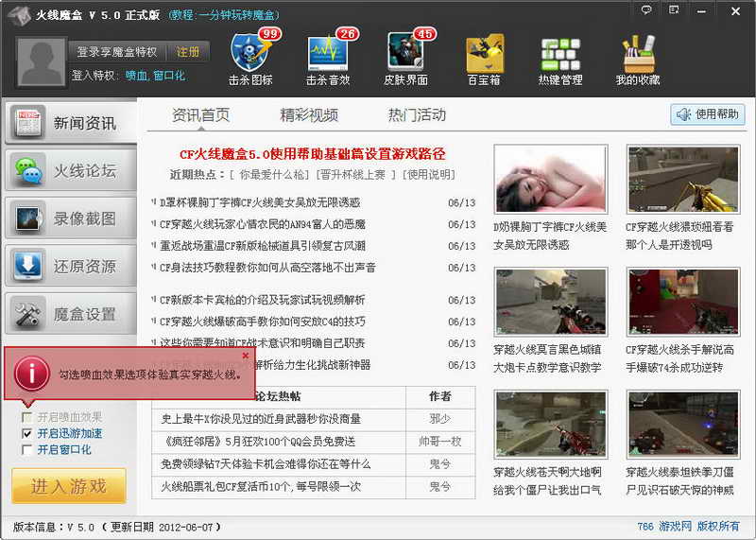Image resolution: width=756 pixels, height=540 pixels.
Task: Open the 杀手解说高手爆破74杀 video thumbnail
Action: tap(683, 302)
